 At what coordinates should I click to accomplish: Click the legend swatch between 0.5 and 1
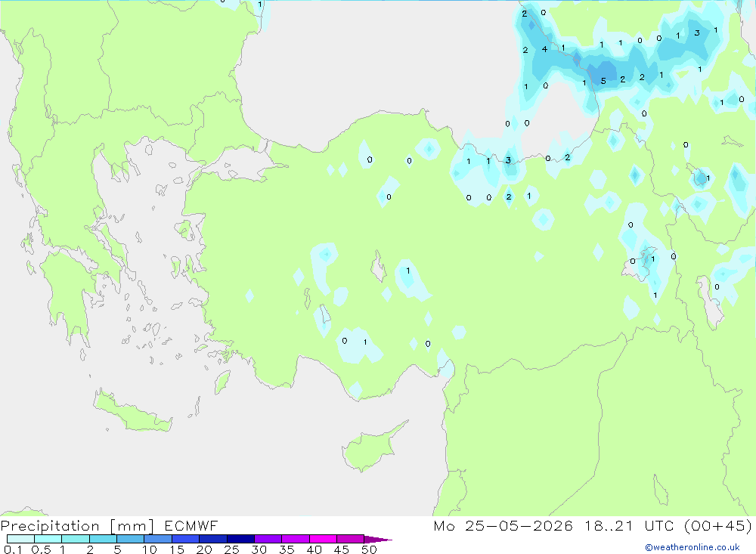[x=48, y=539]
